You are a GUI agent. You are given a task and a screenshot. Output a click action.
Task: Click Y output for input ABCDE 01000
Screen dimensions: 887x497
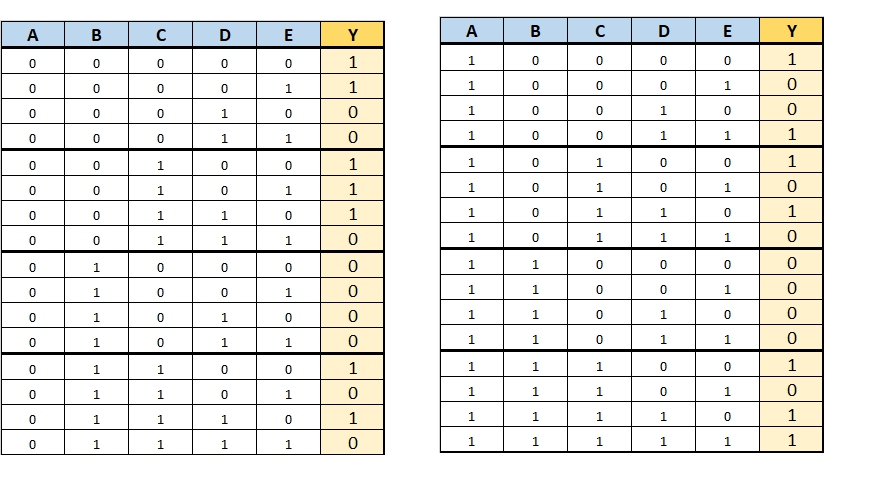click(352, 267)
